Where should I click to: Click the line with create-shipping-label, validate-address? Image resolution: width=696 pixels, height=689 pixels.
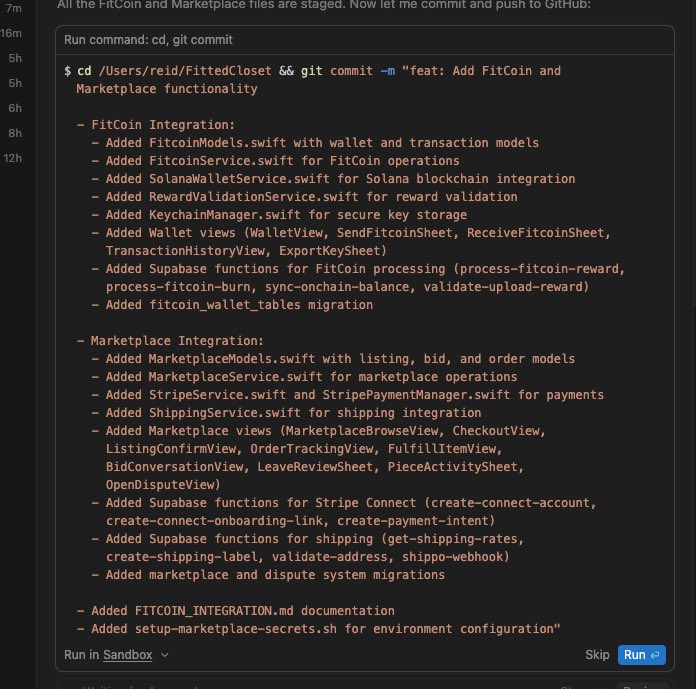click(x=308, y=557)
